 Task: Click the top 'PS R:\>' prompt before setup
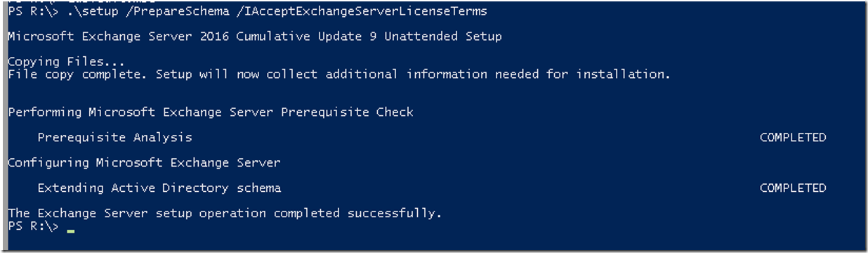pos(34,12)
